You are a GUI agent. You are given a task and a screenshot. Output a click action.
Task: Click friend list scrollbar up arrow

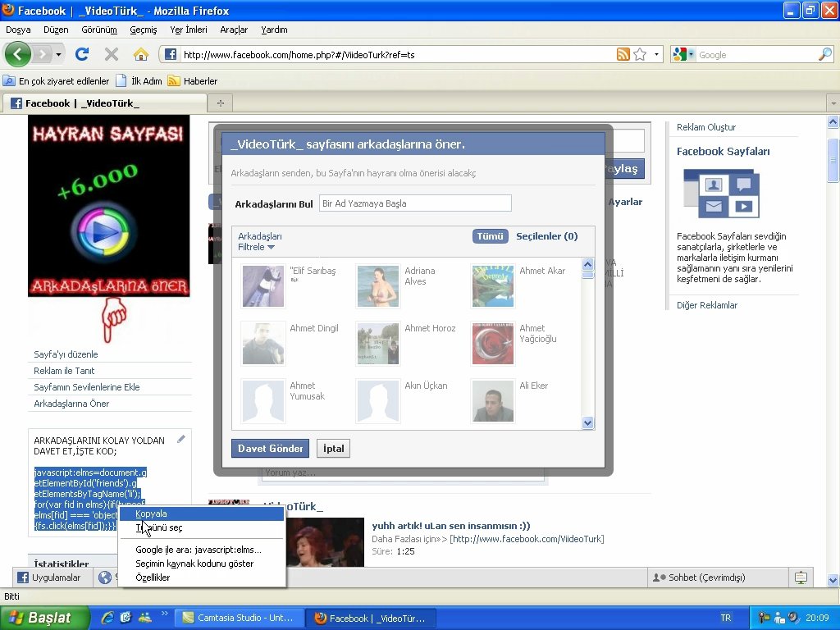coord(587,264)
